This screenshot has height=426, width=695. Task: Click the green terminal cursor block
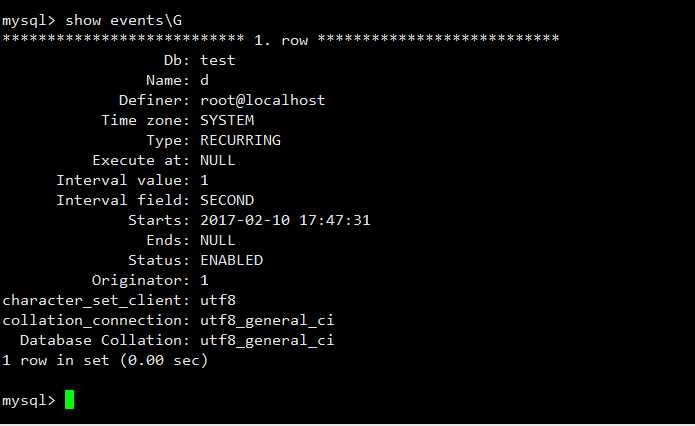click(70, 399)
